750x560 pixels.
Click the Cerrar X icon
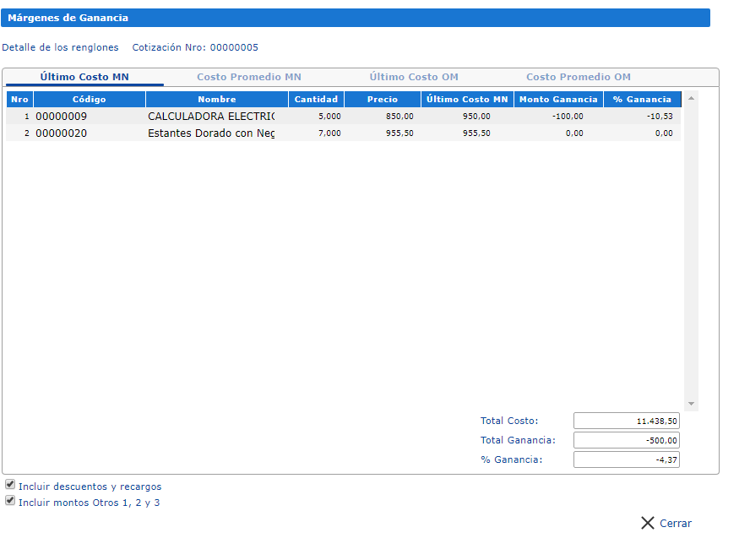647,523
